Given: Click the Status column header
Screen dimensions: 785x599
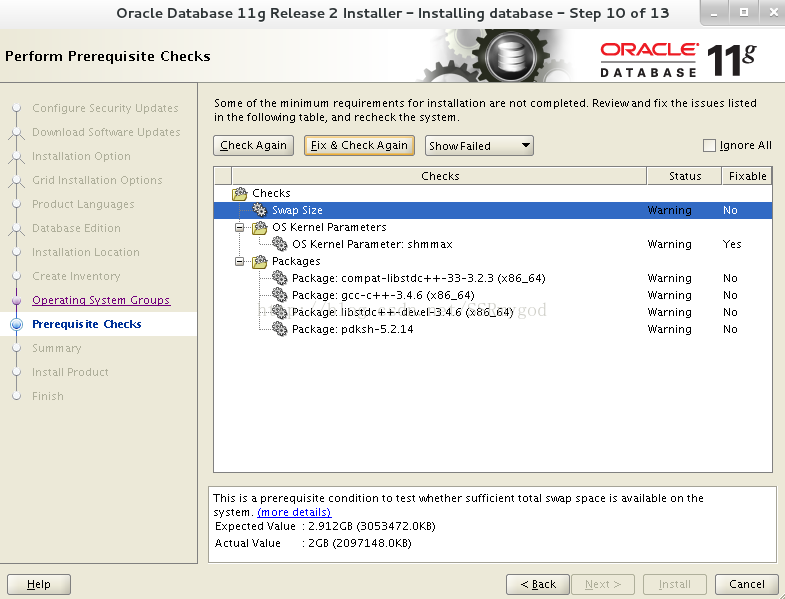Looking at the screenshot, I should tap(684, 176).
